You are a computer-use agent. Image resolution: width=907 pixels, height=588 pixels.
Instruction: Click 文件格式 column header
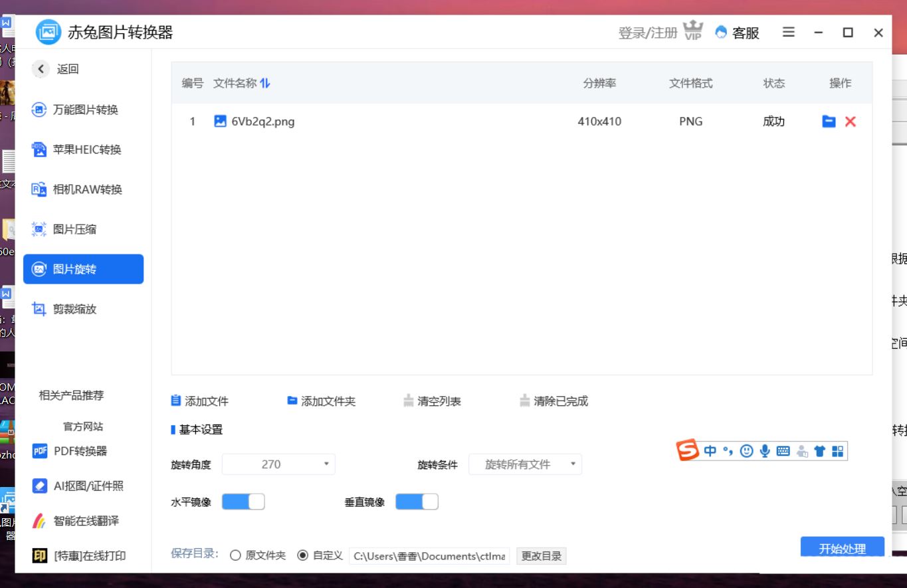[690, 83]
